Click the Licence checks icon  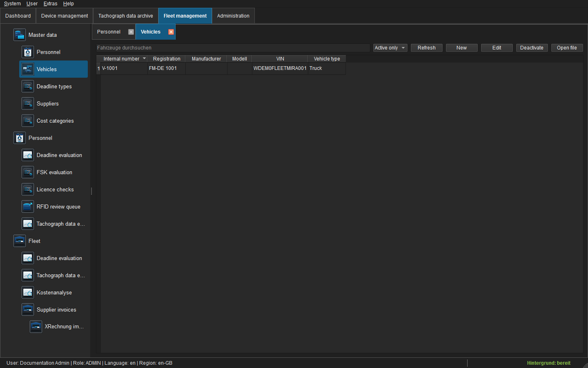(x=28, y=189)
